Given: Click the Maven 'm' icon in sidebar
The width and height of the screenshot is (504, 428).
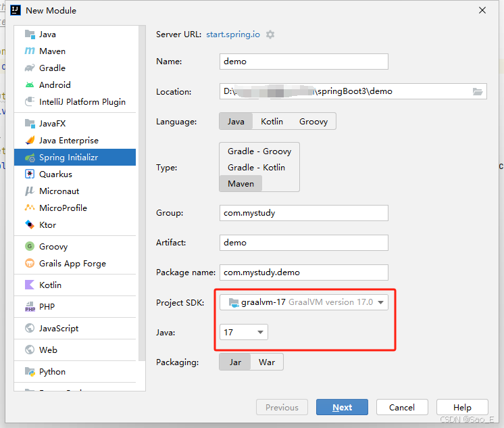Looking at the screenshot, I should (x=30, y=51).
